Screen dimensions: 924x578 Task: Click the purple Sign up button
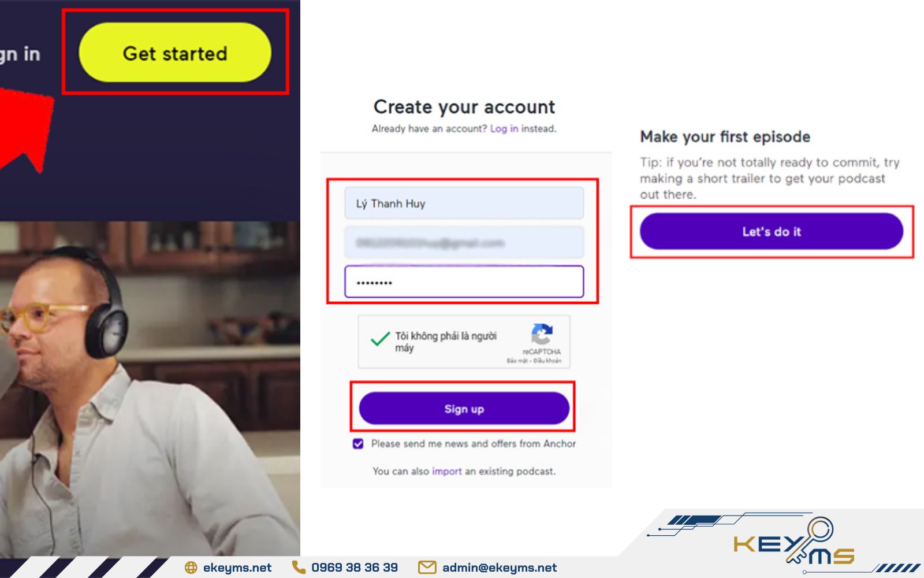464,409
